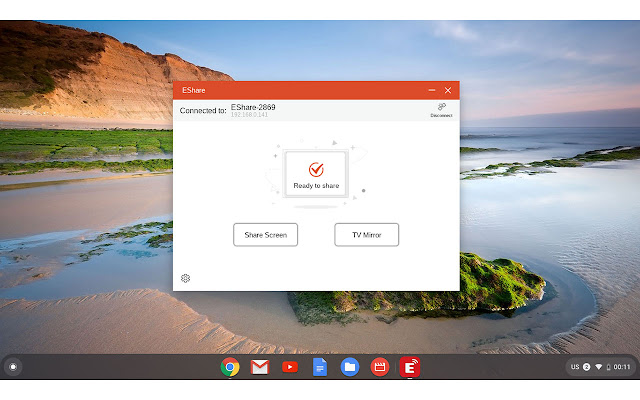Open Chrome browser from the shelf
This screenshot has height=400, width=640.
coord(230,367)
